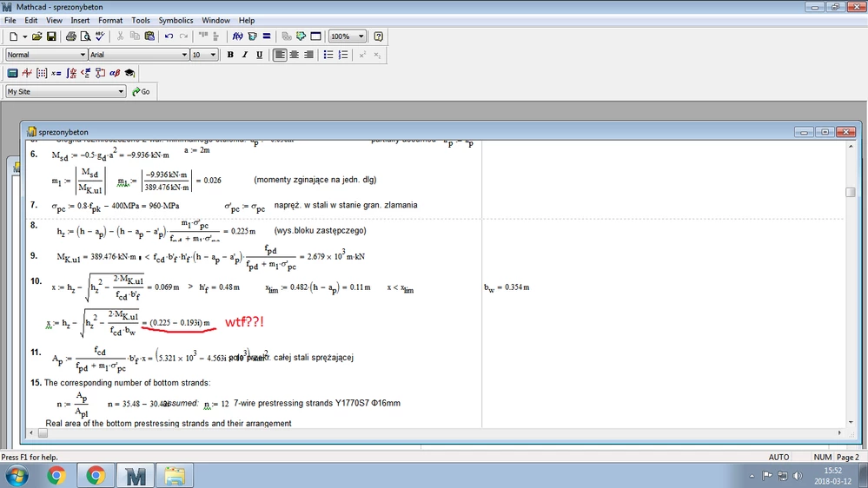
Task: Undo the last action
Action: (169, 36)
